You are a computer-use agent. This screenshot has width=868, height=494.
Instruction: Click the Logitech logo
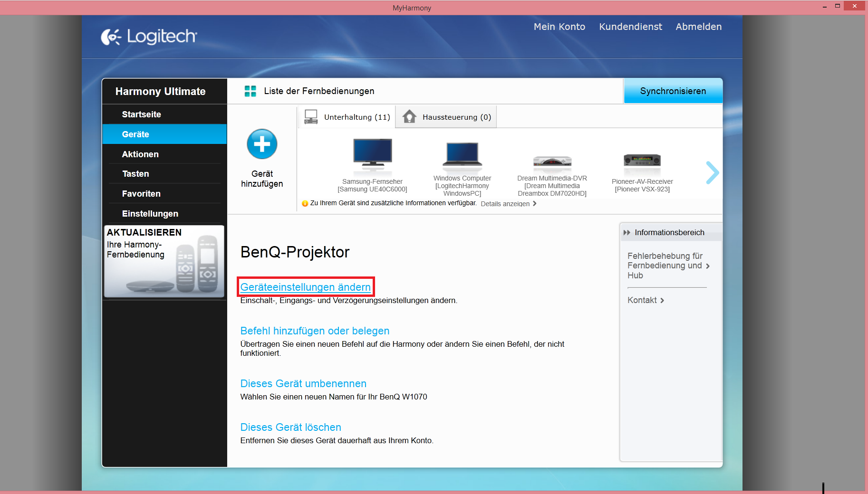tap(149, 37)
